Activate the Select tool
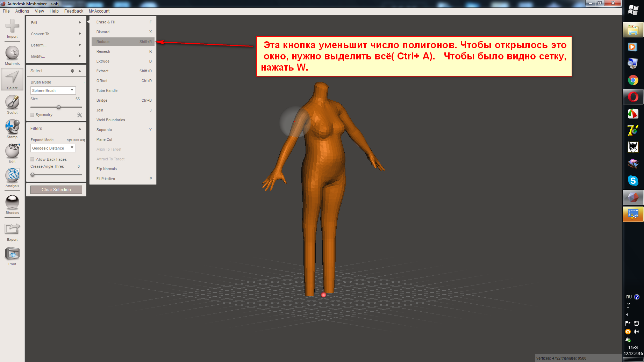Viewport: 644px width, 362px height. (12, 79)
